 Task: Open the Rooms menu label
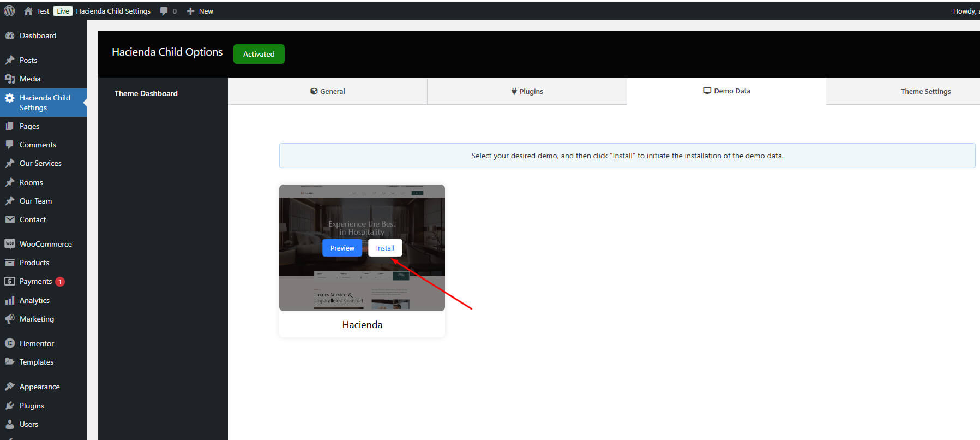[x=31, y=182]
